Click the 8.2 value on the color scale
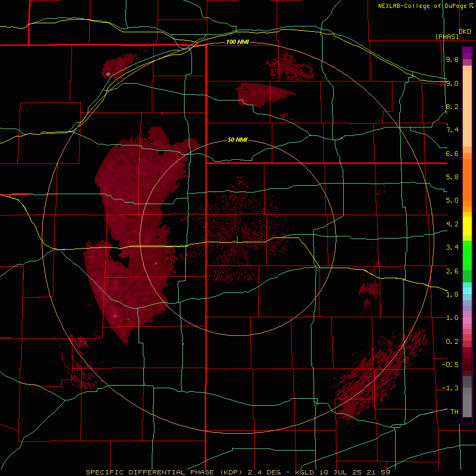476x476 pixels. point(452,106)
